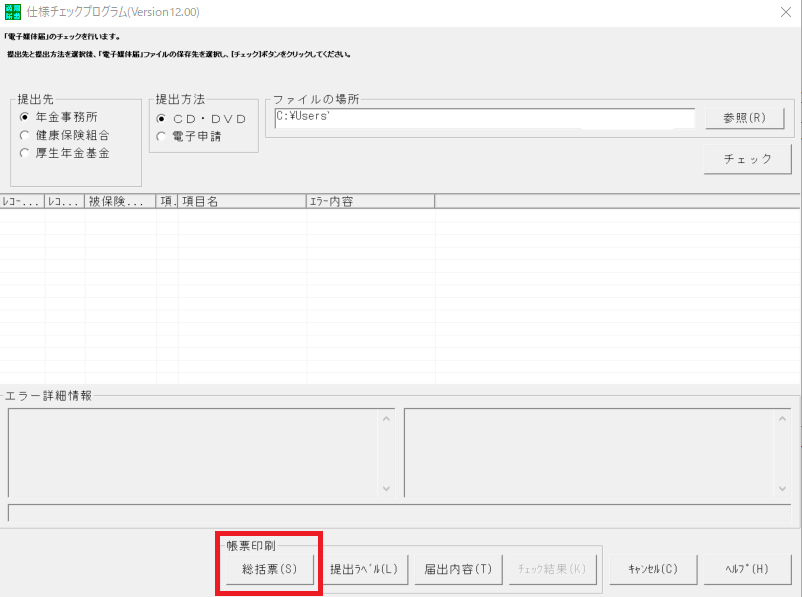Click the エラー内容 column header
The width and height of the screenshot is (802, 597).
tap(370, 201)
